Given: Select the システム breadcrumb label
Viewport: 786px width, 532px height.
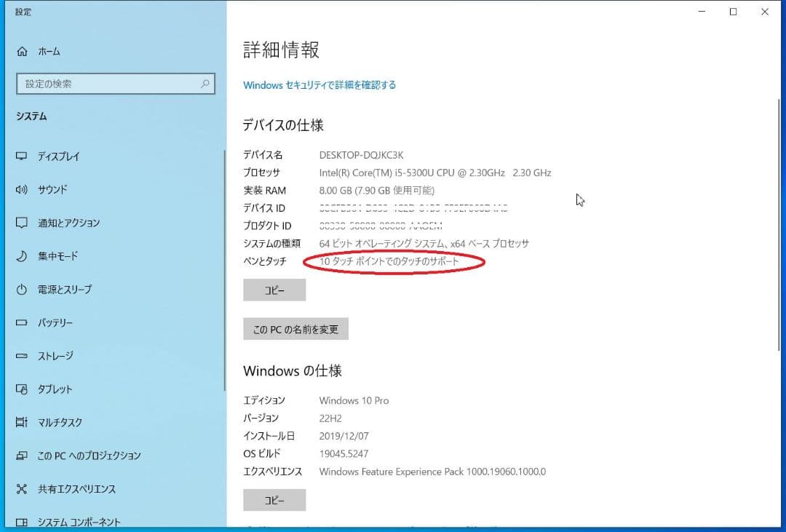Looking at the screenshot, I should click(x=30, y=116).
